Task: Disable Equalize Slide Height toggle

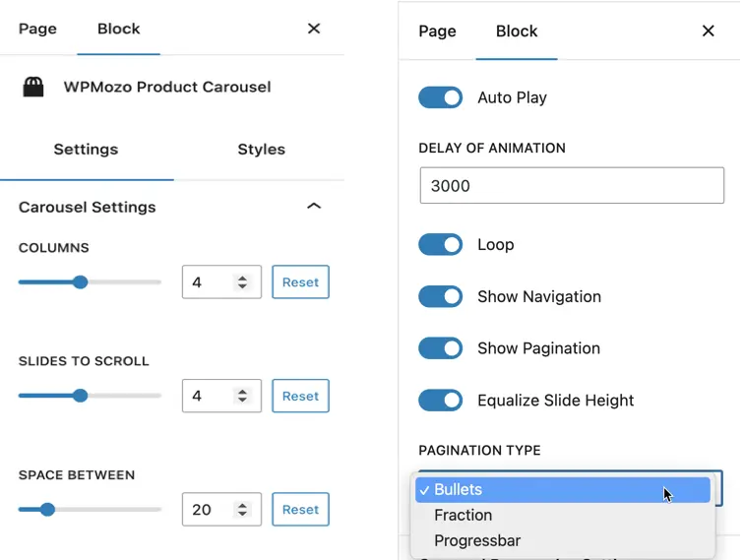Action: coord(440,401)
